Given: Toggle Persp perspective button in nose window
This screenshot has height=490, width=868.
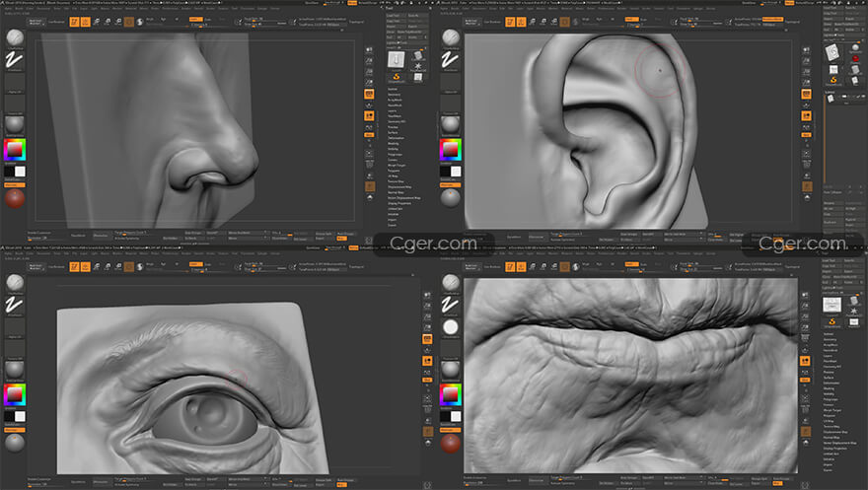Looking at the screenshot, I should (x=369, y=93).
